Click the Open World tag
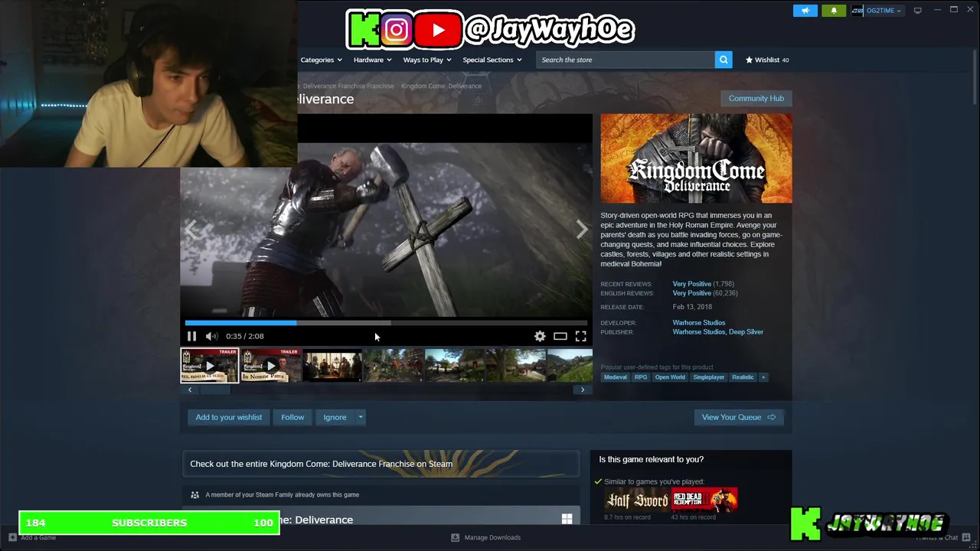 pyautogui.click(x=670, y=377)
